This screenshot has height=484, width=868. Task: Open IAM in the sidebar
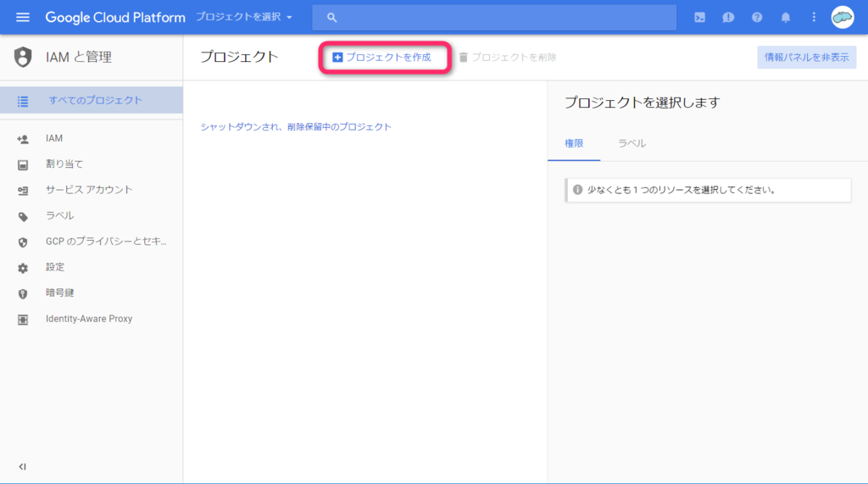[x=54, y=138]
